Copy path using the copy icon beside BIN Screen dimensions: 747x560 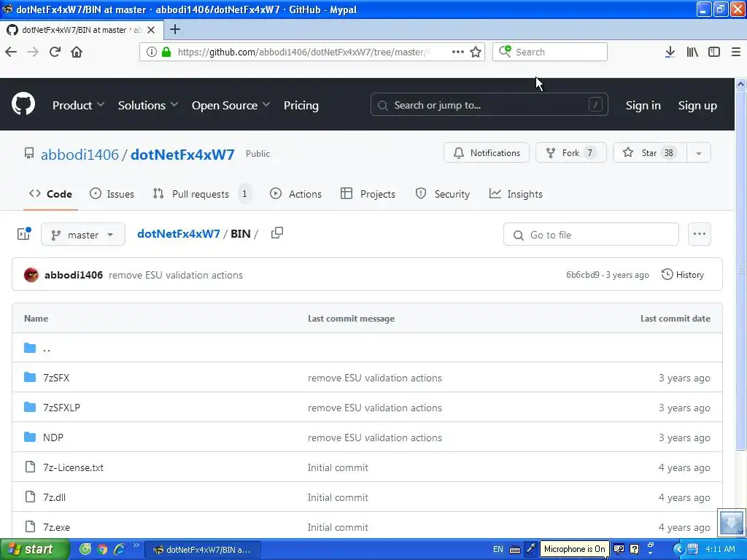276,233
